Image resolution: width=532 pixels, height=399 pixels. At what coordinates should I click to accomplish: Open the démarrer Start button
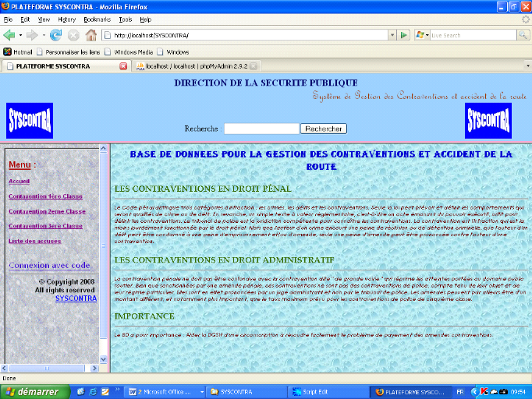click(x=35, y=392)
